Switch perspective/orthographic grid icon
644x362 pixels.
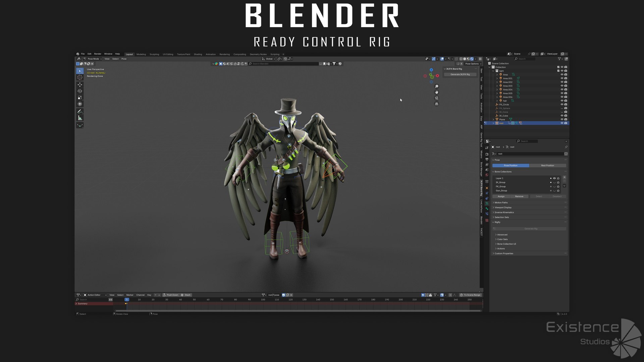coord(436,104)
